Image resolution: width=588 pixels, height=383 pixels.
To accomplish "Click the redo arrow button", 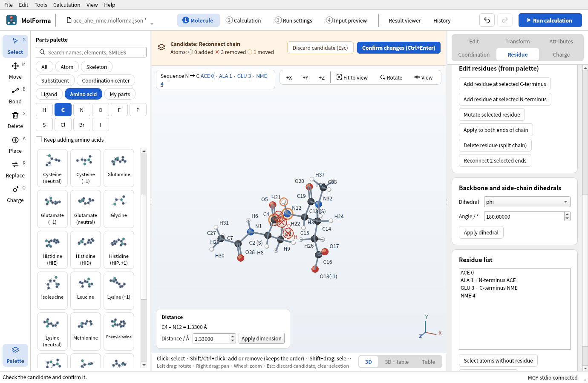I will click(505, 20).
